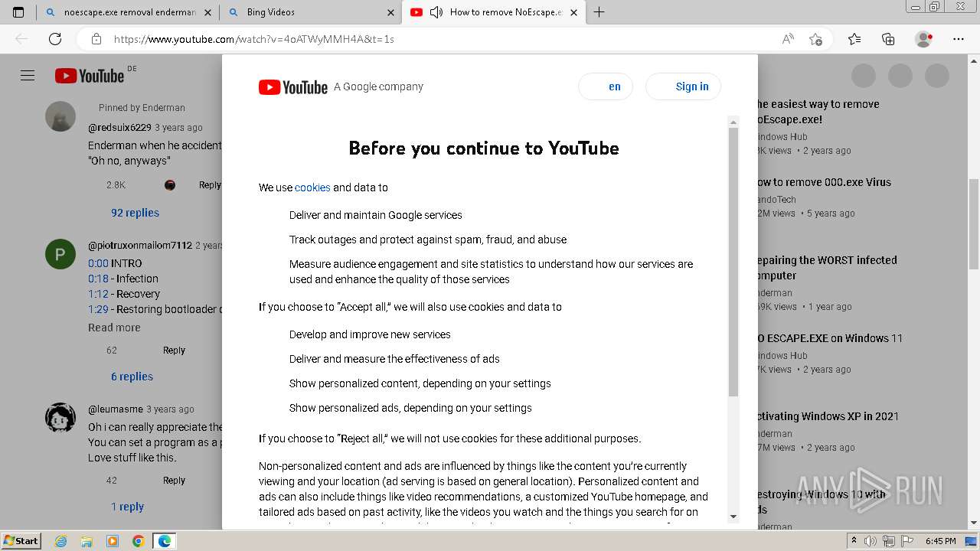The height and width of the screenshot is (551, 980).
Task: Open the YouTube hamburger guide menu
Action: pos(28,75)
